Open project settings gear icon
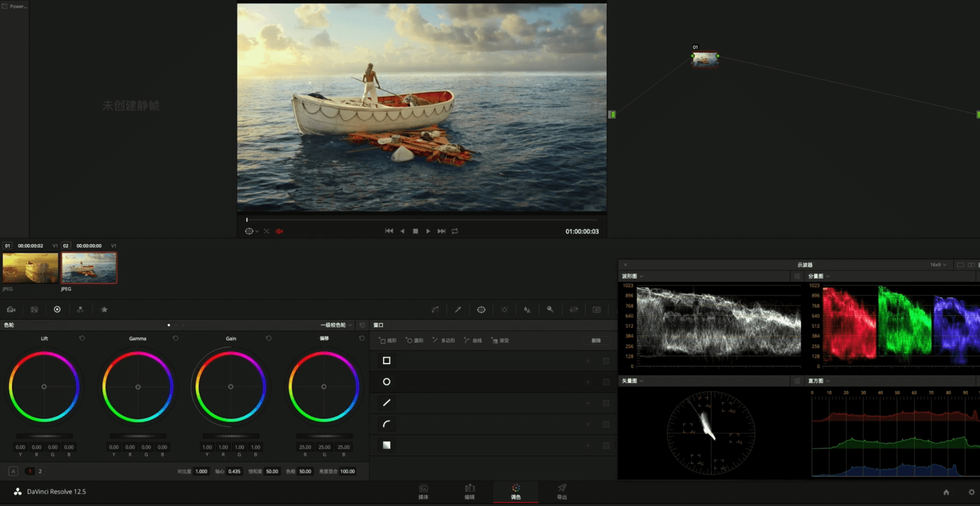The width and height of the screenshot is (980, 506). 971,492
